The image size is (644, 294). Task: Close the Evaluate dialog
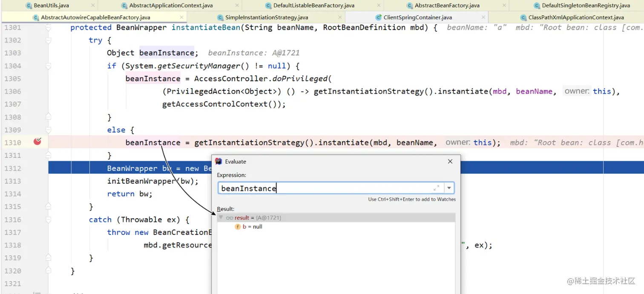pos(450,161)
